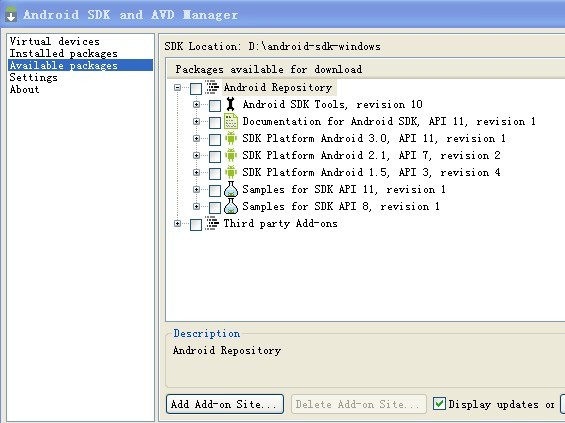Collapse the Android Repository tree node
This screenshot has height=423, width=565.
point(177,88)
